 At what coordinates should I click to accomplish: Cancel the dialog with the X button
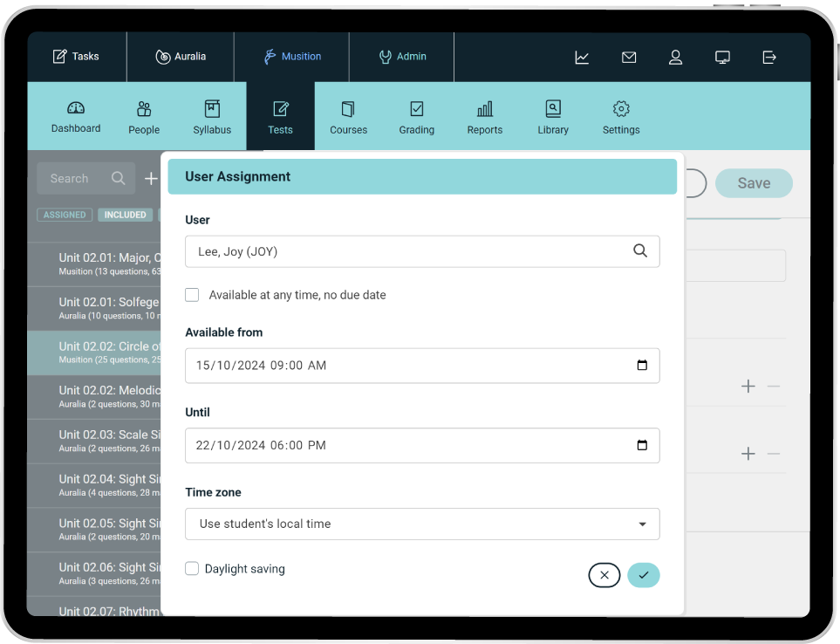[x=604, y=575]
